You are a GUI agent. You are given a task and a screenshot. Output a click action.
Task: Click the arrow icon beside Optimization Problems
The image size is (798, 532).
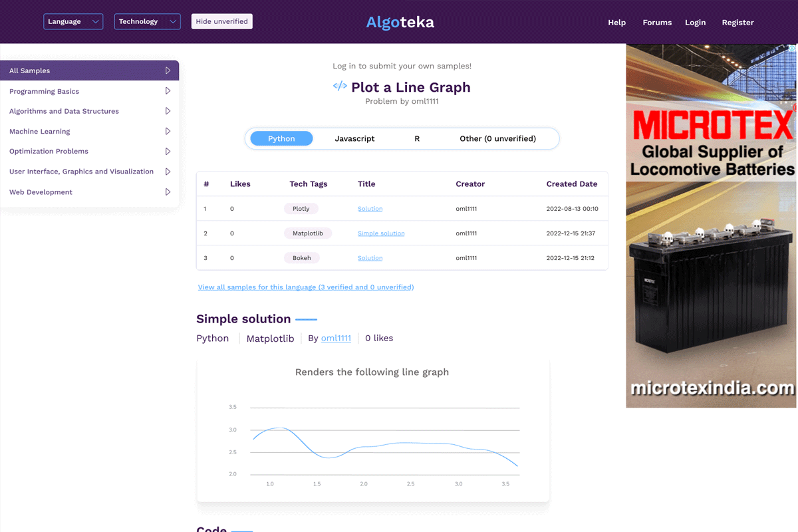click(x=168, y=152)
